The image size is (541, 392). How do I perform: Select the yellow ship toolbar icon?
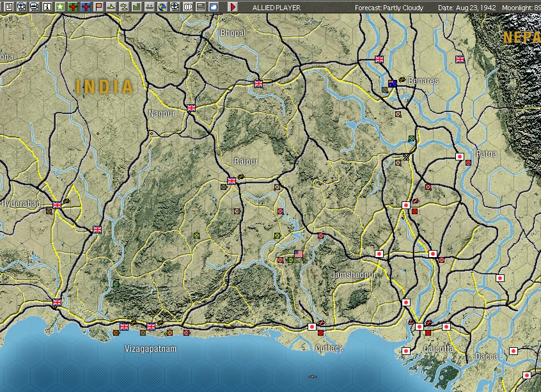click(x=111, y=7)
